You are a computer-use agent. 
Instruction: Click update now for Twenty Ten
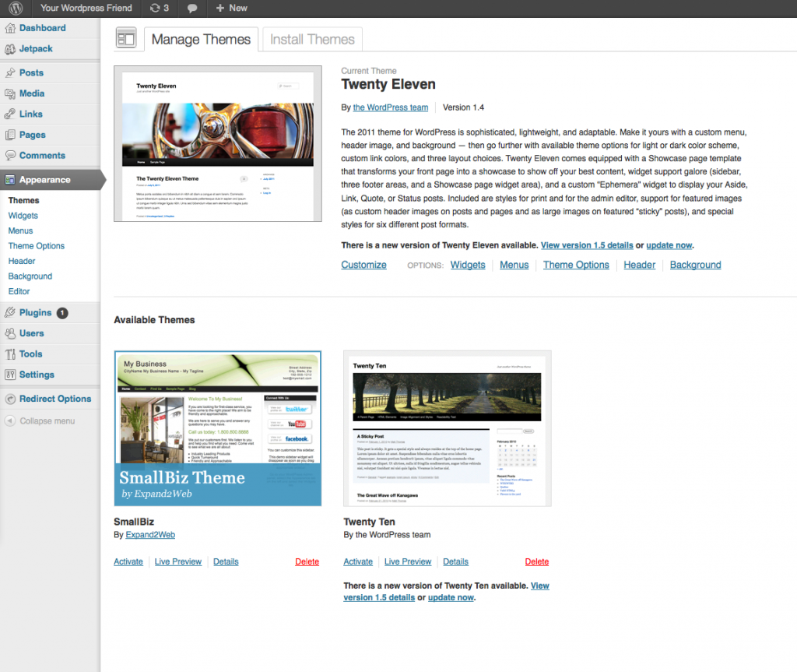coord(451,598)
